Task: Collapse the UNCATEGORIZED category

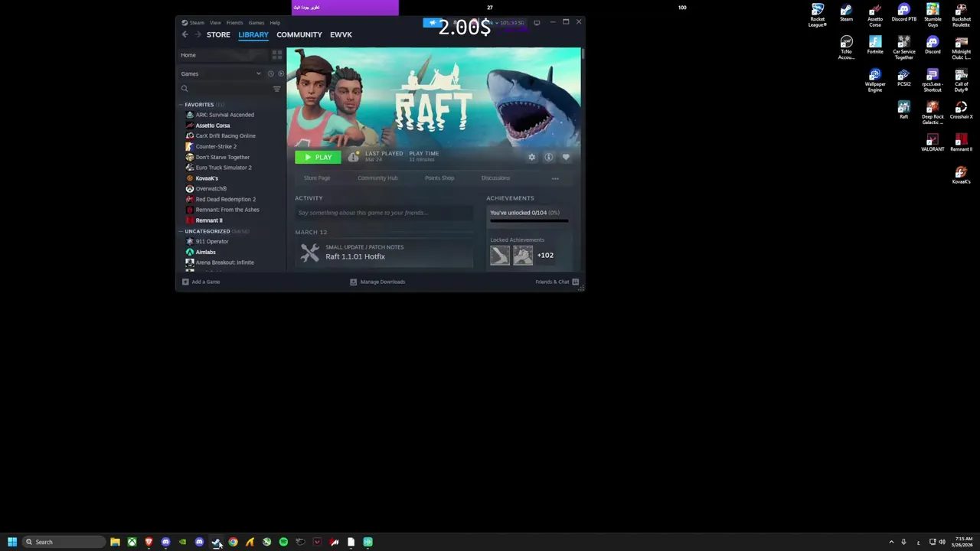Action: tap(181, 231)
